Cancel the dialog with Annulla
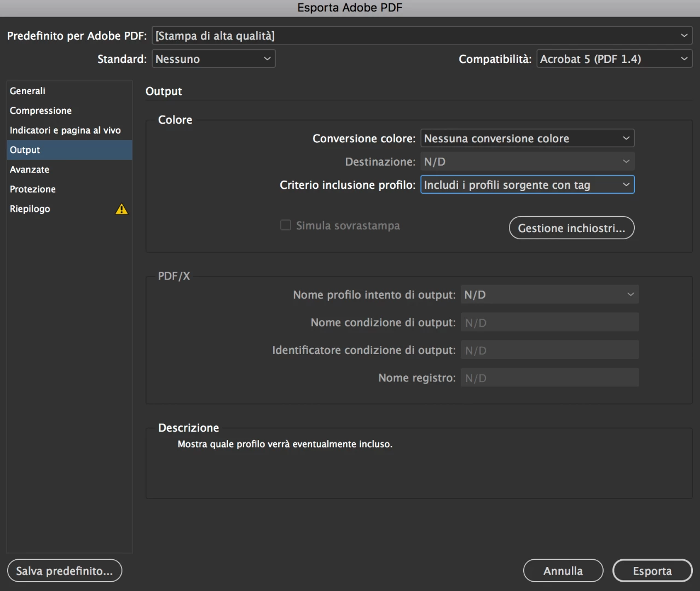This screenshot has height=591, width=700. 563,571
